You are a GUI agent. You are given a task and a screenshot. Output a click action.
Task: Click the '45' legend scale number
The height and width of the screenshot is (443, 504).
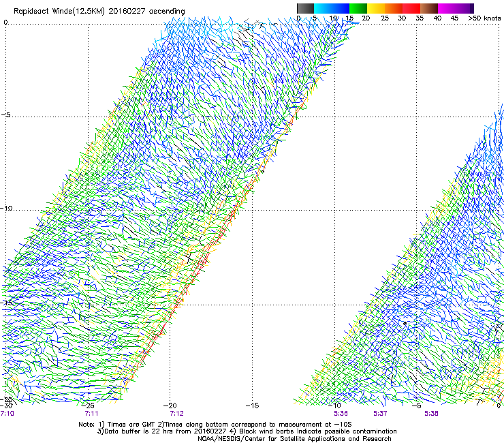[454, 18]
